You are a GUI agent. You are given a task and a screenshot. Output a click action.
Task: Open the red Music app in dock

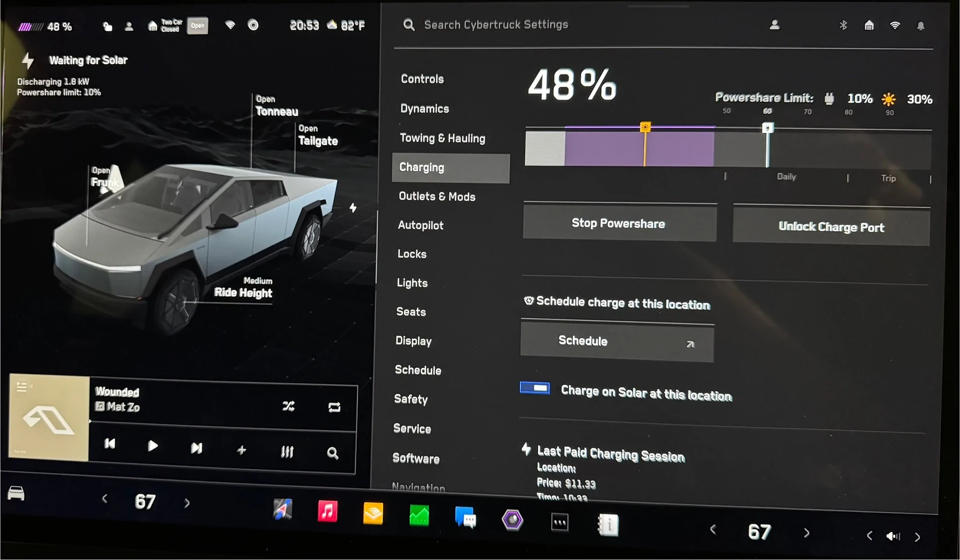tap(327, 512)
